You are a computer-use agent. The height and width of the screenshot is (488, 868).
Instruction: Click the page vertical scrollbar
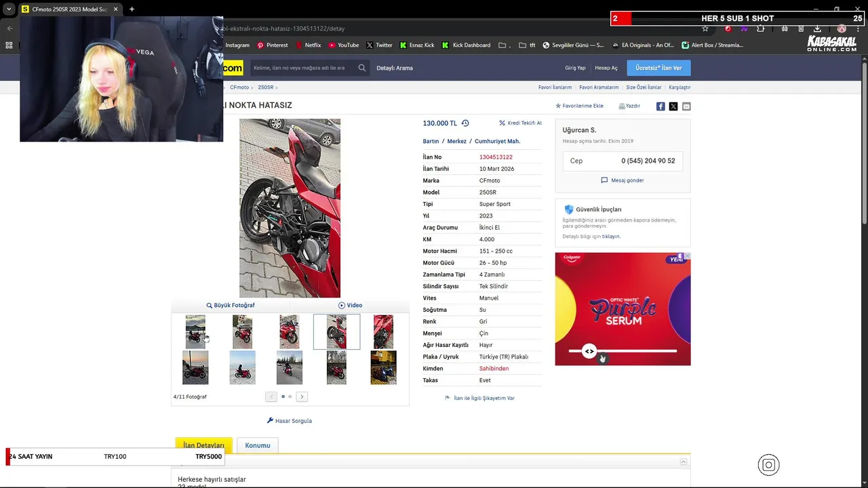[864, 142]
